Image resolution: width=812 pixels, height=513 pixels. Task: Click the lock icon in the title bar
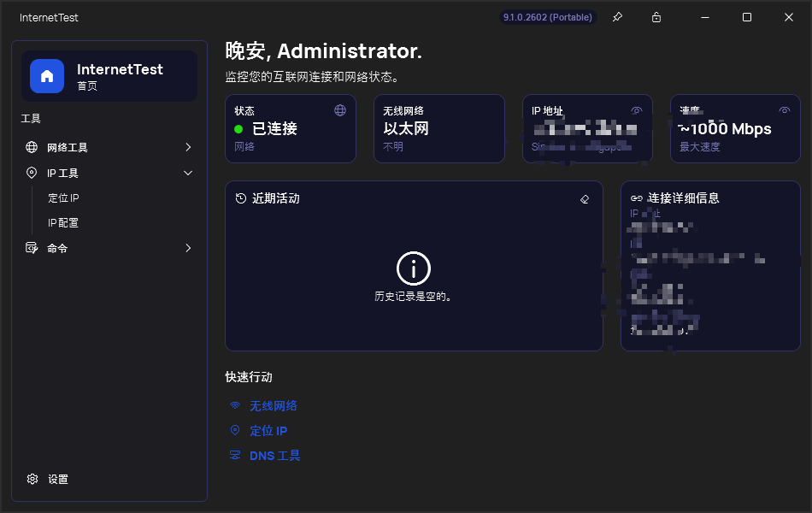point(656,17)
